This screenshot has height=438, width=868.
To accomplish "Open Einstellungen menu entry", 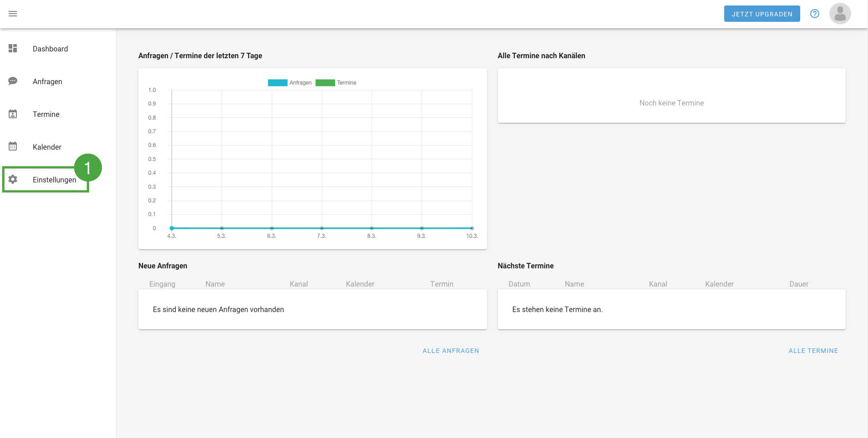I will coord(54,180).
